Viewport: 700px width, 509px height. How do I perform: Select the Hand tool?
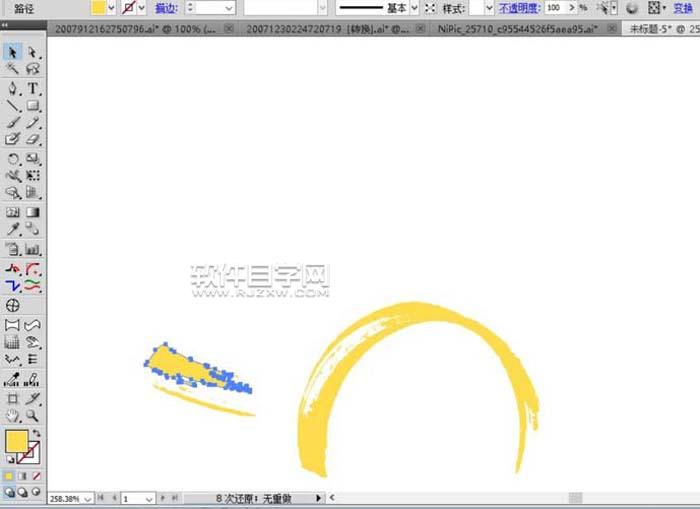point(12,416)
